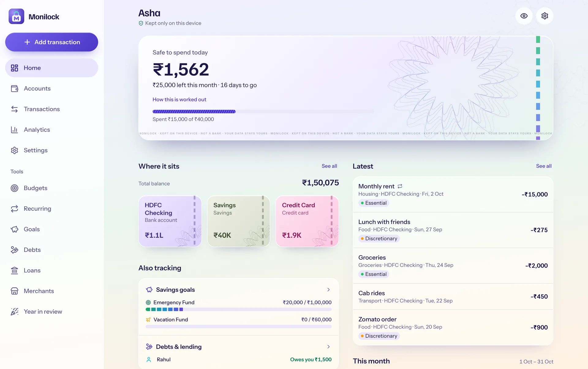Viewport: 588px width, 369px height.
Task: Open the Transactions menu label
Action: [x=42, y=109]
